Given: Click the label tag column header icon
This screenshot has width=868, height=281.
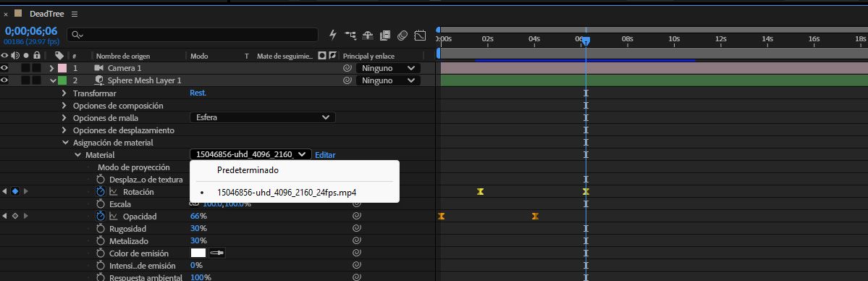Looking at the screenshot, I should coord(59,56).
